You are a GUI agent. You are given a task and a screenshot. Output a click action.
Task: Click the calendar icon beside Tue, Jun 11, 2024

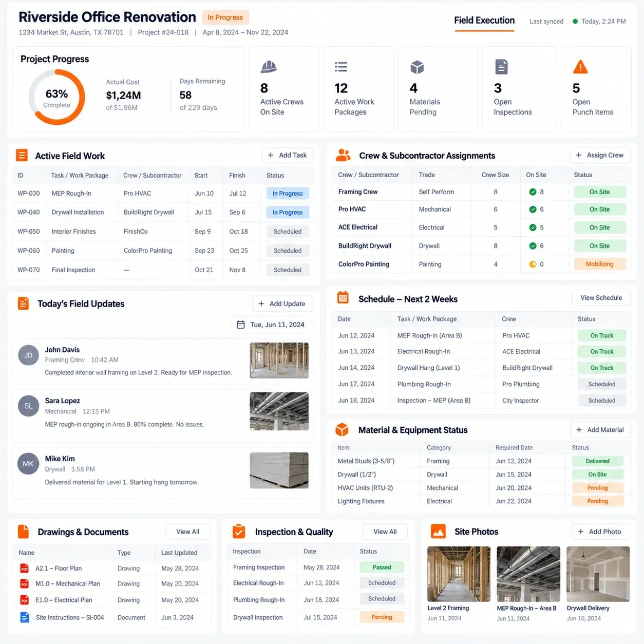(x=240, y=325)
